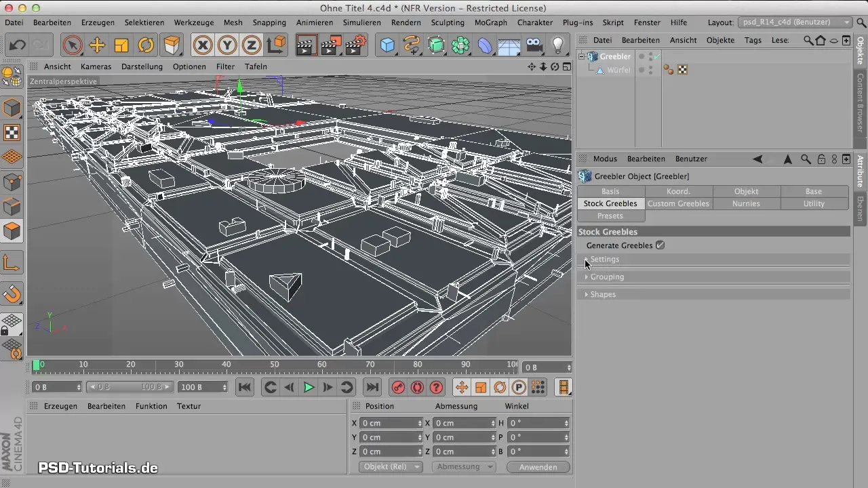Open the Layout dropdown psd_R14_c4d
Viewport: 868px width, 488px height.
pyautogui.click(x=795, y=22)
